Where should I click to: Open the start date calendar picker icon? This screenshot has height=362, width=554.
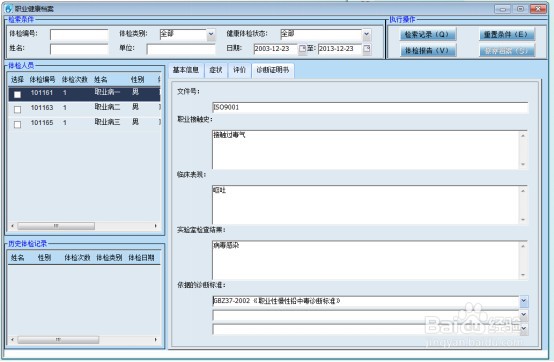(x=302, y=48)
